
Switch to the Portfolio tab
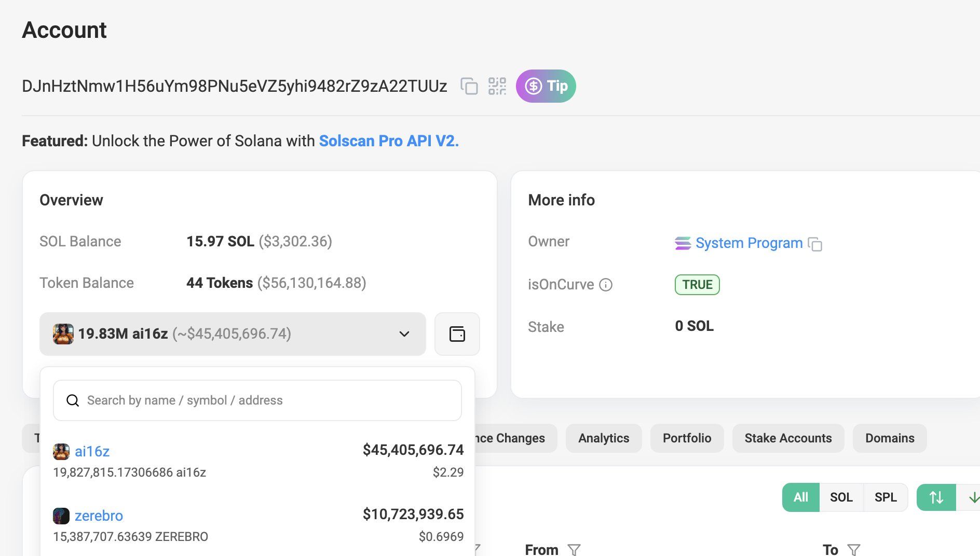(x=687, y=438)
